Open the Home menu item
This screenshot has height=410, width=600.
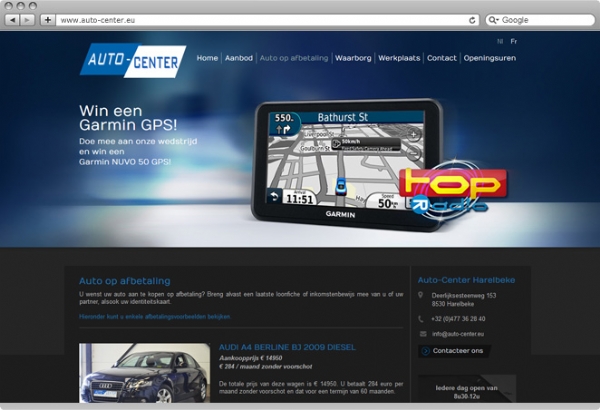pyautogui.click(x=207, y=58)
